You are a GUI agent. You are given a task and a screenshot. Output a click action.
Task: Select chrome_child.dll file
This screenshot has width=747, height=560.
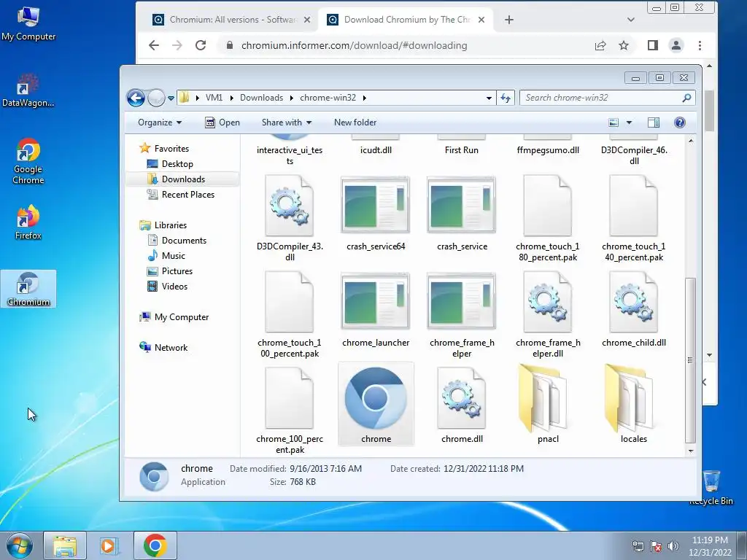tap(634, 309)
